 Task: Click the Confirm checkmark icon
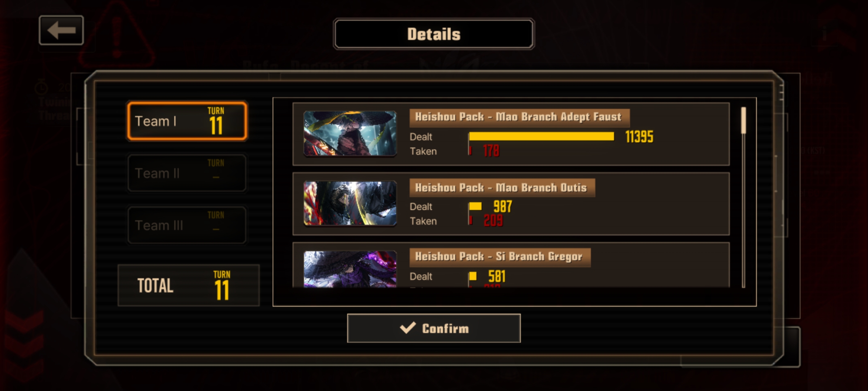coord(408,328)
